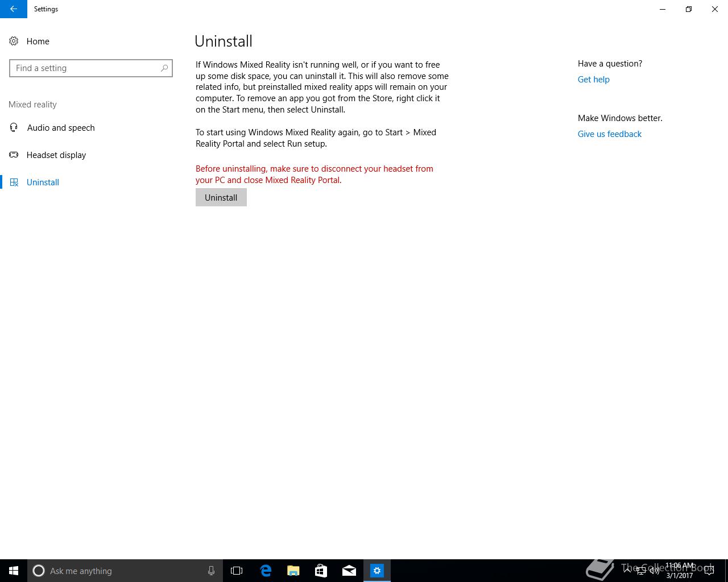Open the Get help link
This screenshot has width=728, height=582.
pos(594,80)
